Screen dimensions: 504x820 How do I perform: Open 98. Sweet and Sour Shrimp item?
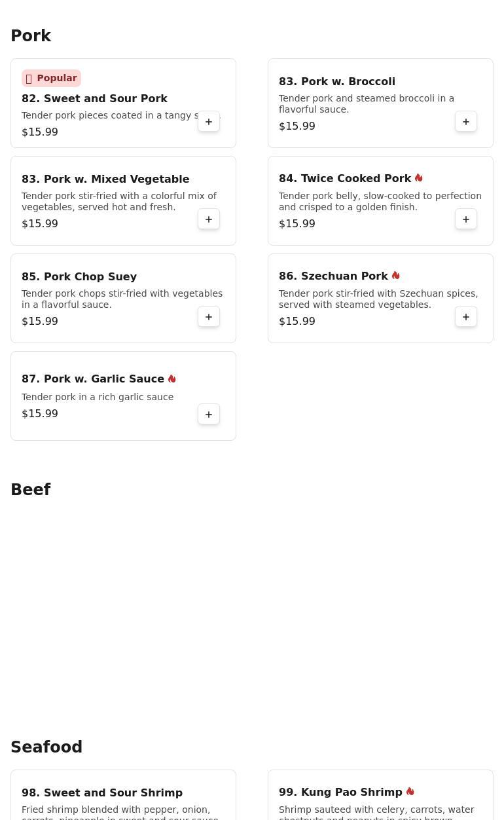pos(102,792)
